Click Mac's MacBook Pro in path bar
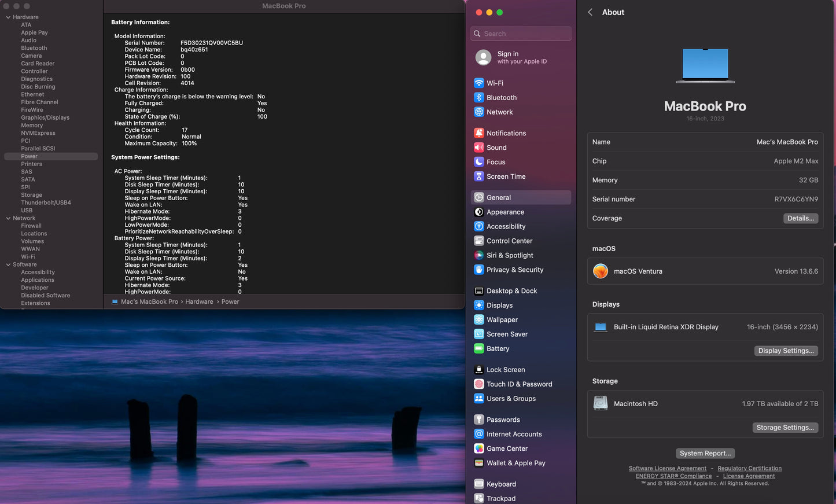 (149, 301)
